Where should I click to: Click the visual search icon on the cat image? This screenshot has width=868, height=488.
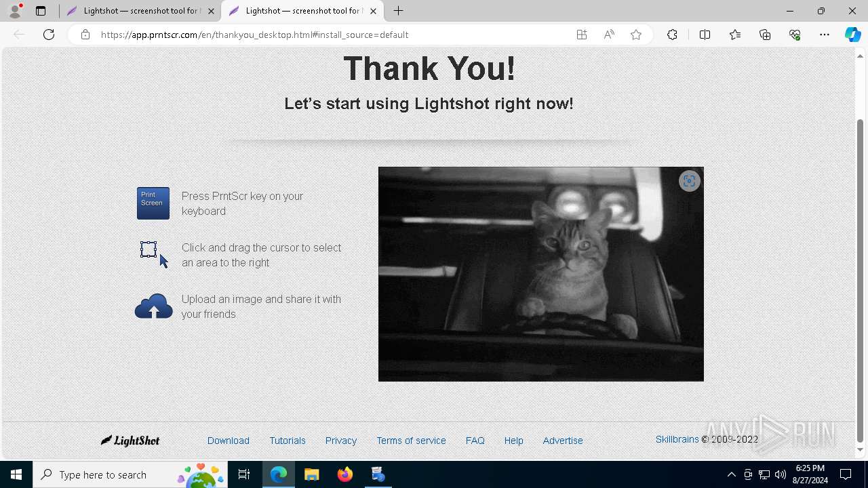point(689,181)
